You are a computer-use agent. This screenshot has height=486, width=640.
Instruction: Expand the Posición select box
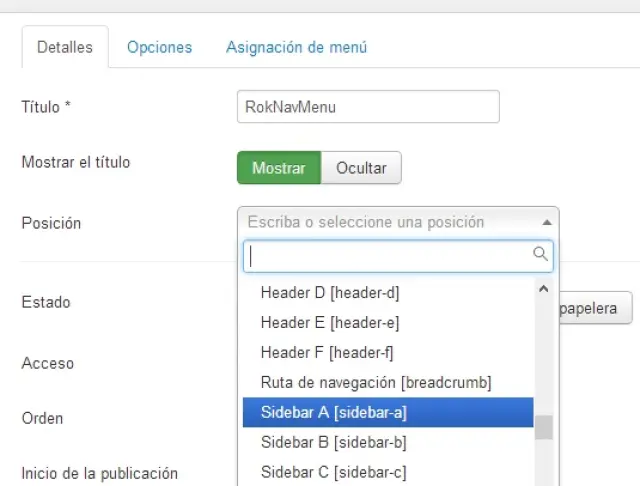click(x=397, y=222)
